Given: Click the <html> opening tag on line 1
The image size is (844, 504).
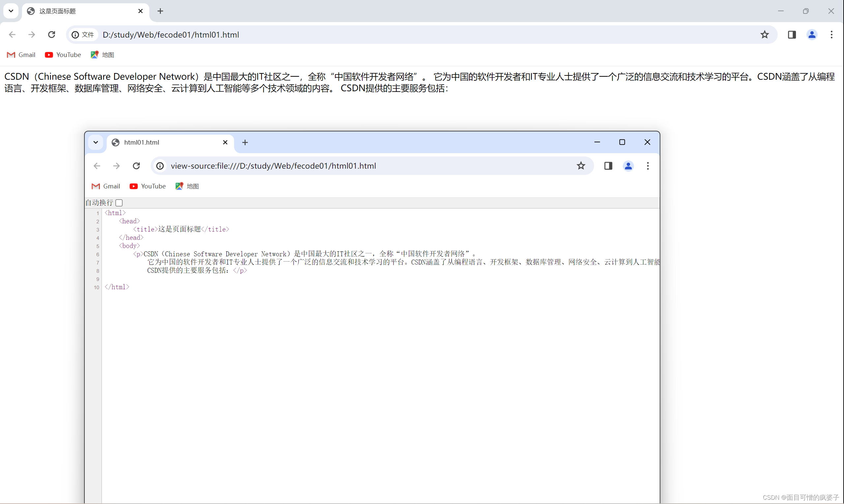Looking at the screenshot, I should pos(115,213).
